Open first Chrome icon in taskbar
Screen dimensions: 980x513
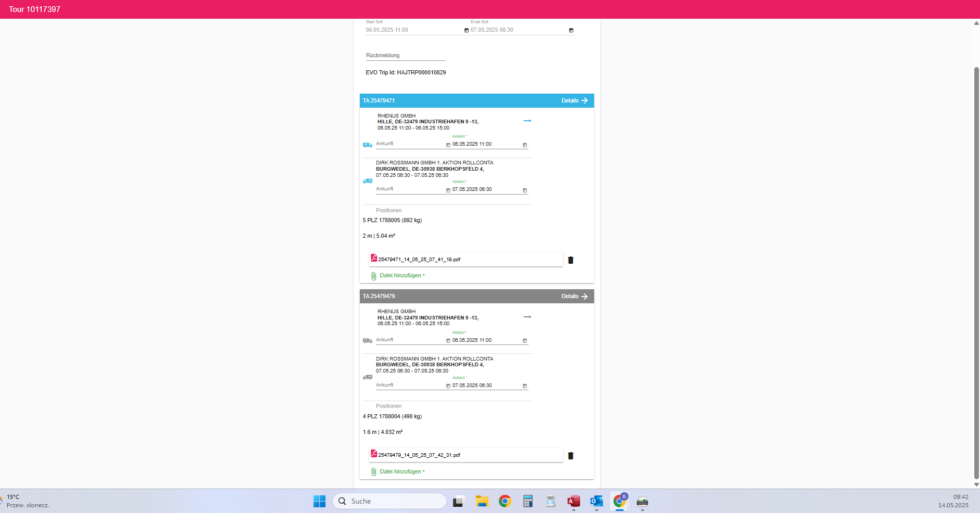[x=505, y=502]
